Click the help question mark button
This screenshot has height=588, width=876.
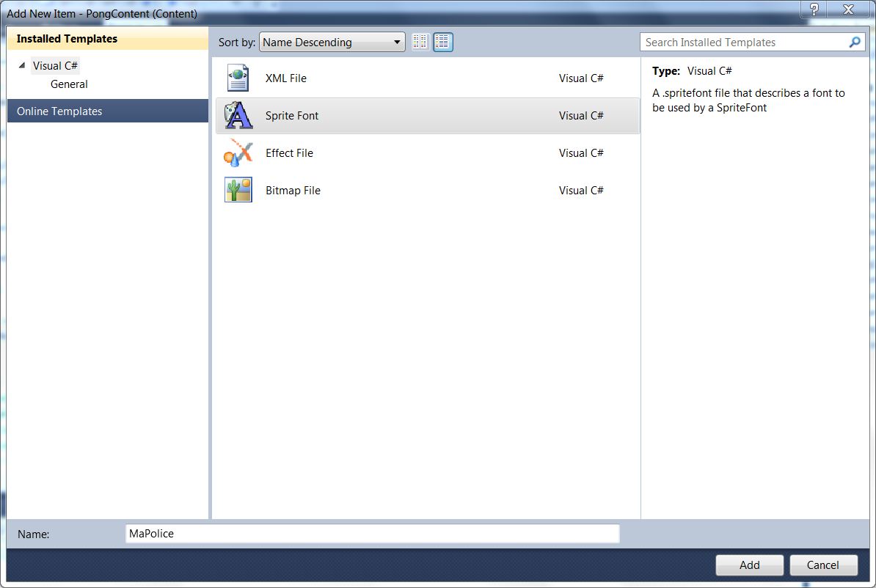tap(814, 10)
